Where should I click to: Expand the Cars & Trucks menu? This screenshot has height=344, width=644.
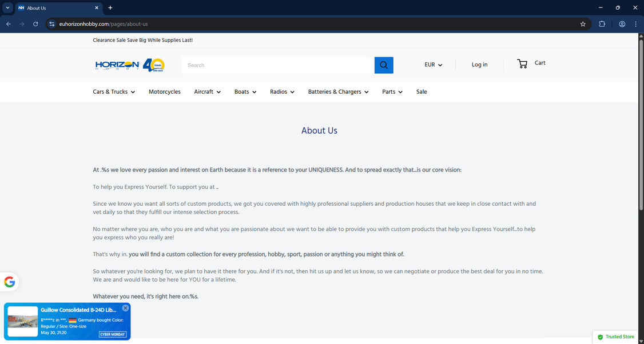pos(113,91)
